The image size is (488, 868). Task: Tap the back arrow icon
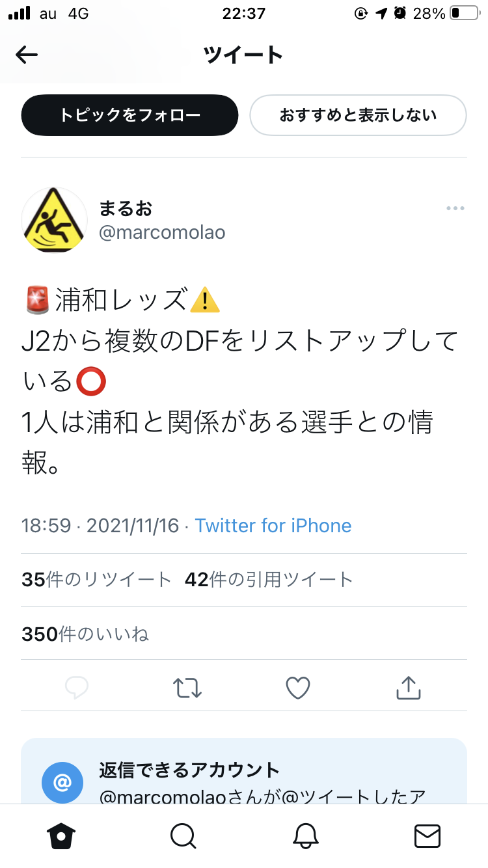click(x=27, y=55)
